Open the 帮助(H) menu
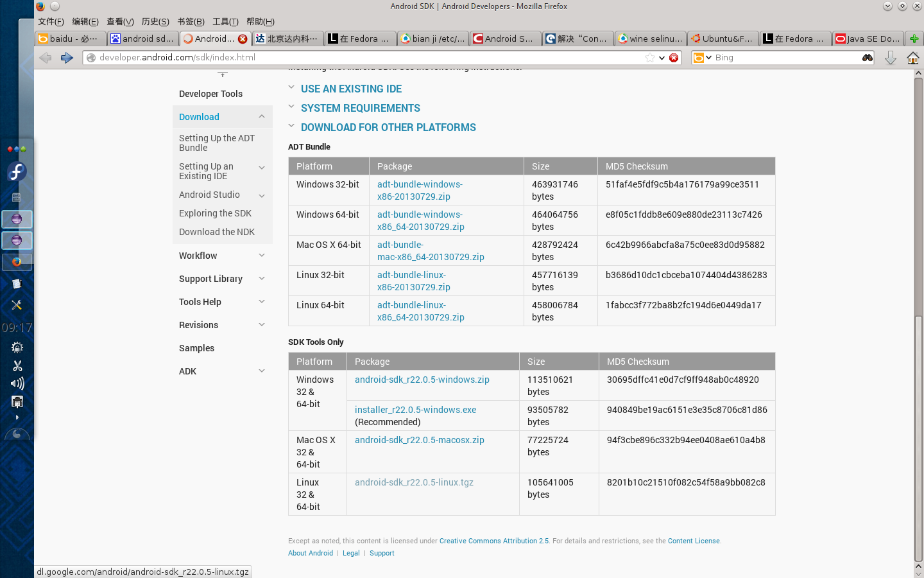Screen dimensions: 924x578 [261, 22]
